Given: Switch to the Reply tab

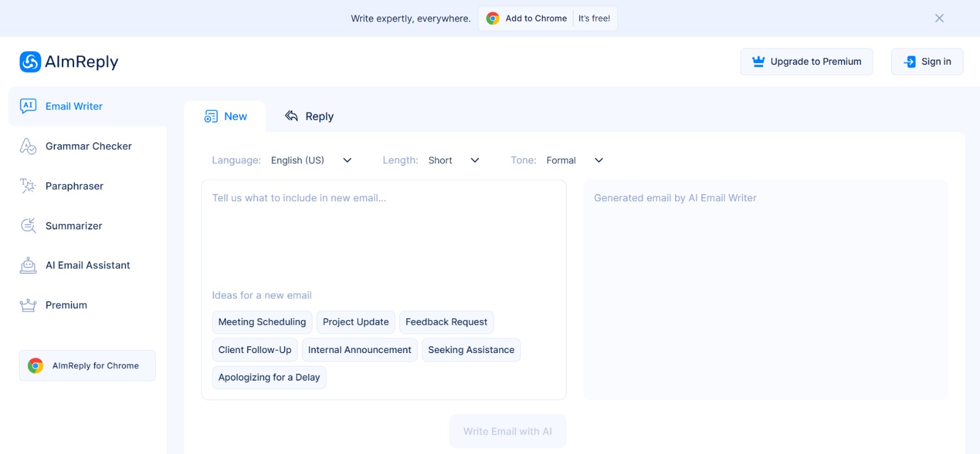Looking at the screenshot, I should pyautogui.click(x=309, y=116).
